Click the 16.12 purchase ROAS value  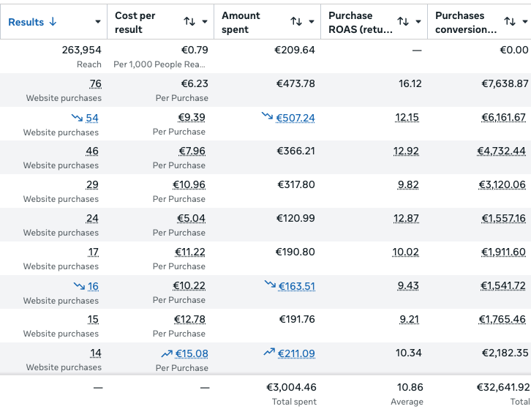coord(410,83)
